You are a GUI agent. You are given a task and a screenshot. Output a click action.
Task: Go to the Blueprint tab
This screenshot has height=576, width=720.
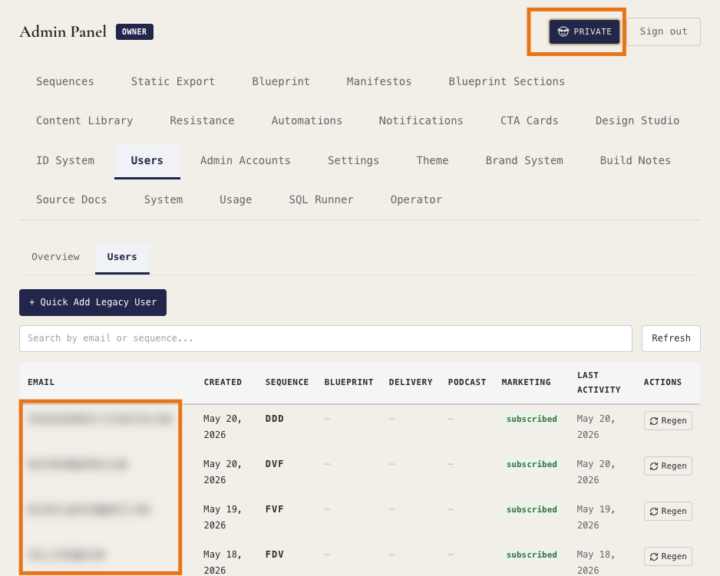point(281,81)
